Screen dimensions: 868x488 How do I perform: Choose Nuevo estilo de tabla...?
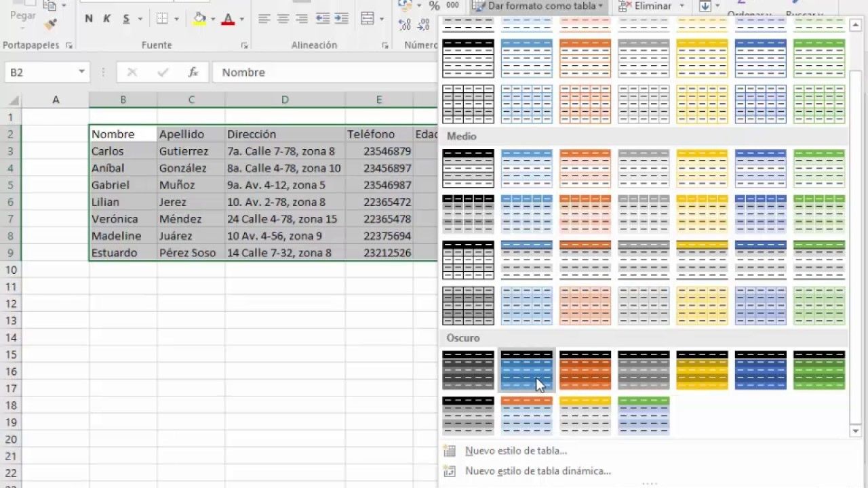[516, 451]
